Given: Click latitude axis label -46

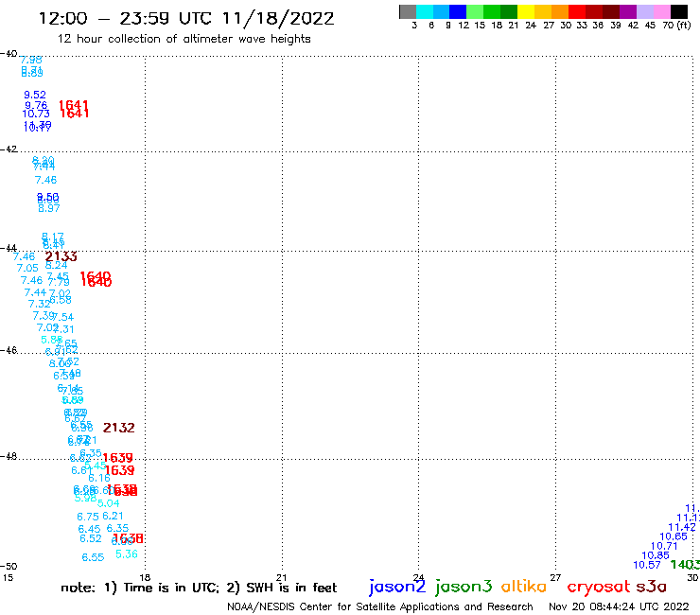Looking at the screenshot, I should click(x=9, y=350).
